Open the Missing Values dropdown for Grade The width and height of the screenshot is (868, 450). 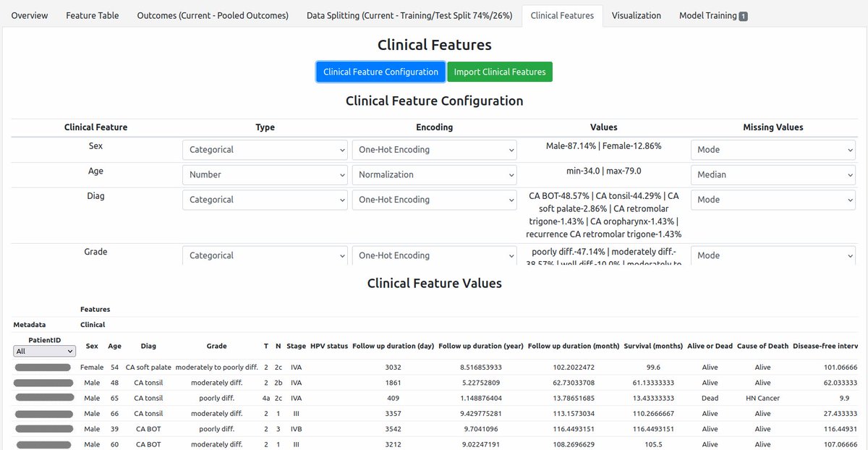773,255
